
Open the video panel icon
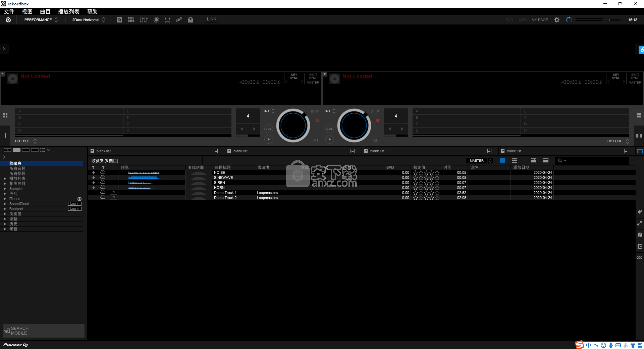click(x=167, y=20)
